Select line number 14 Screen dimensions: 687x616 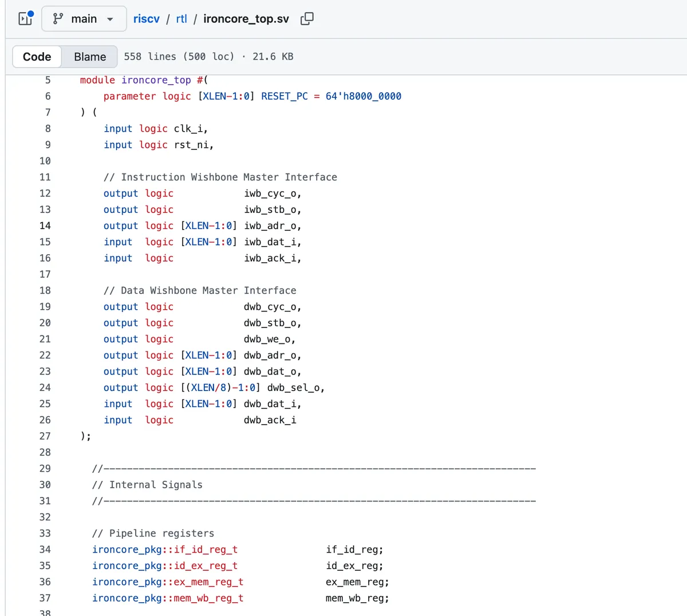pyautogui.click(x=45, y=226)
